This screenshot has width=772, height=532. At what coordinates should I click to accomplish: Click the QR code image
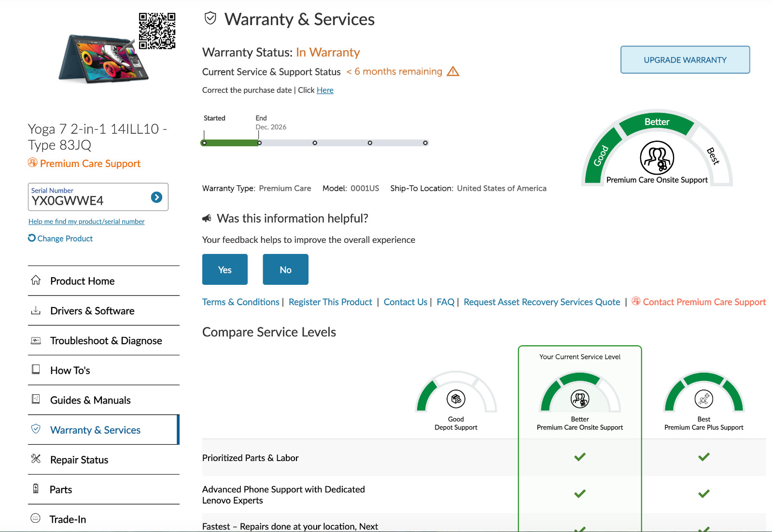pos(157,31)
